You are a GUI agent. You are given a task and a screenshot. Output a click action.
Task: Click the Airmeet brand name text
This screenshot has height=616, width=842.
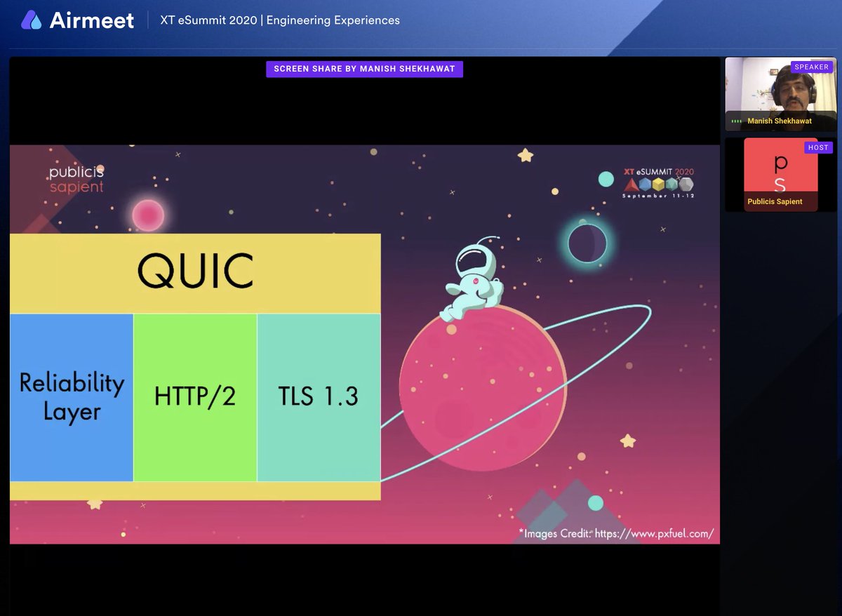[91, 20]
